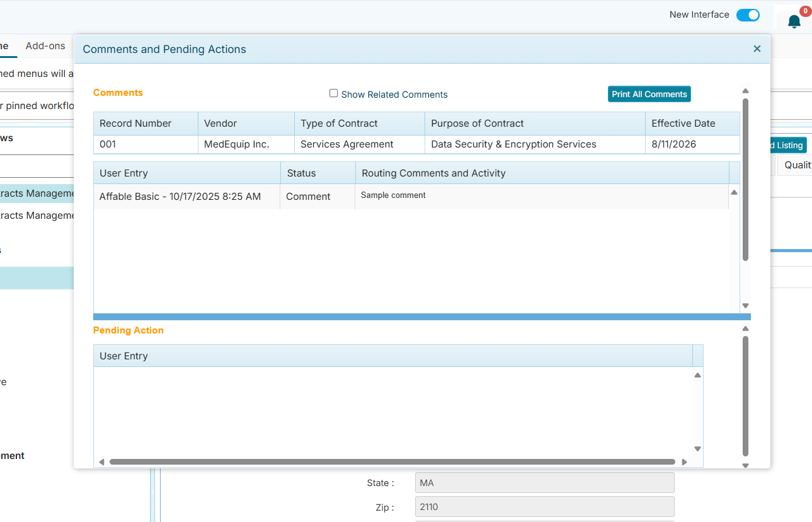Enable Show Related Comments checkbox

[x=334, y=93]
